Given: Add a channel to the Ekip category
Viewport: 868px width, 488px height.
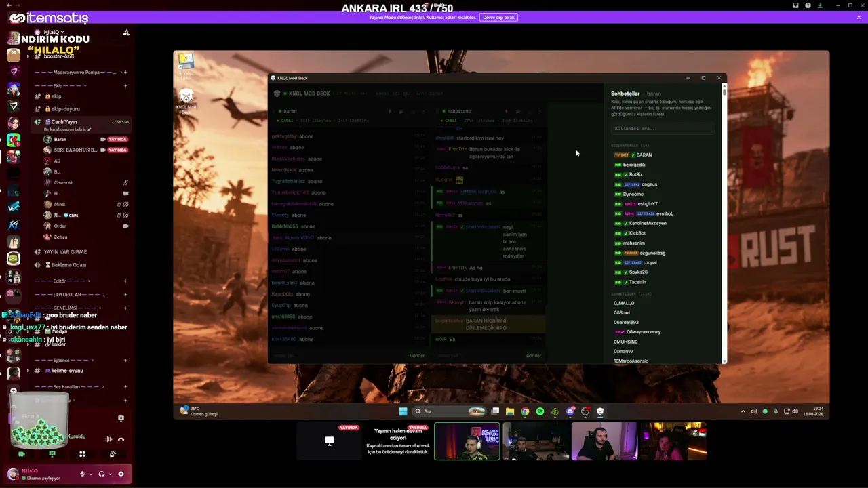Looking at the screenshot, I should (125, 86).
